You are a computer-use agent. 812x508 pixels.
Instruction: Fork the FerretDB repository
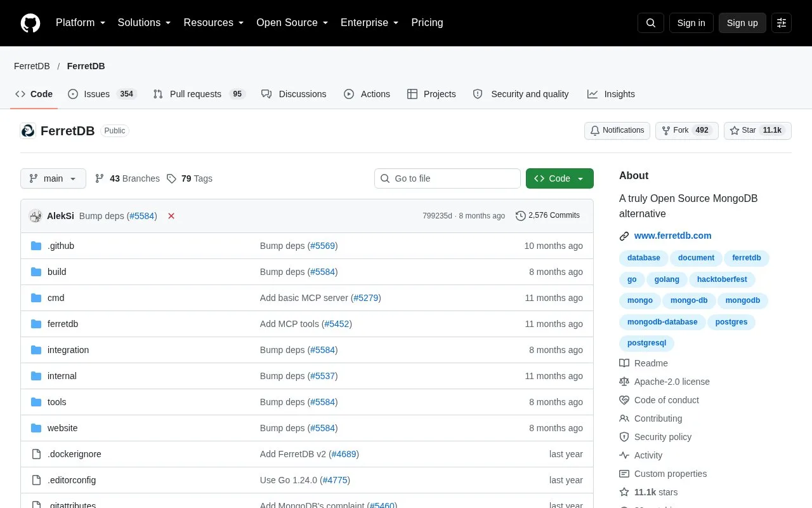687,130
